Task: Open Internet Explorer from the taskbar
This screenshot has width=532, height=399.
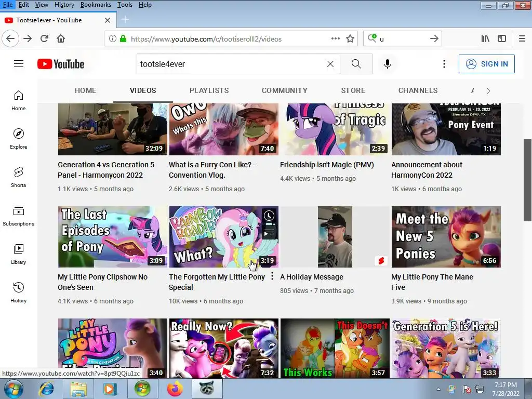Action: pos(46,389)
